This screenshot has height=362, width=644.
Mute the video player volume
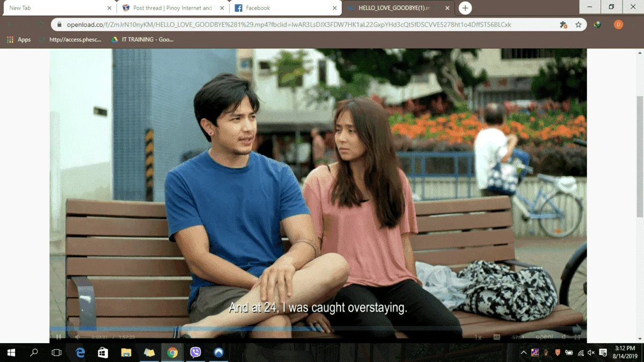pos(77,337)
